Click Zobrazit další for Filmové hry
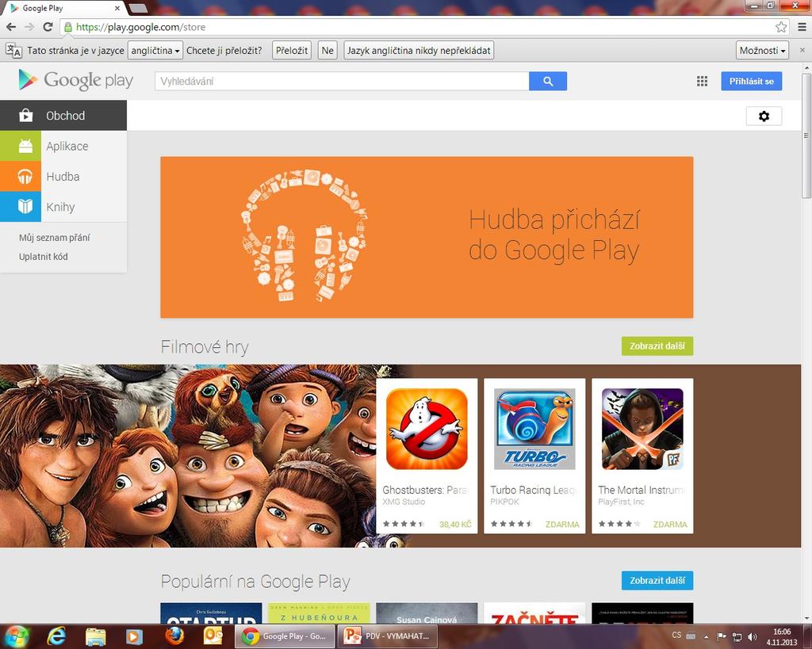812x649 pixels. tap(657, 346)
